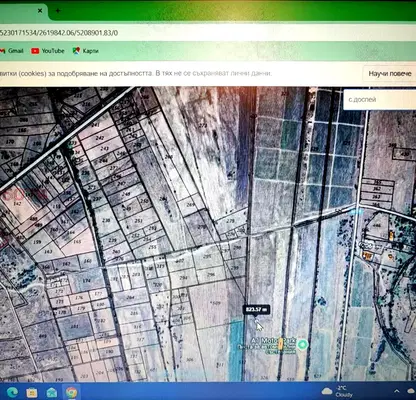Open the Карти maps bookmark
416x400 pixels.
coord(86,51)
